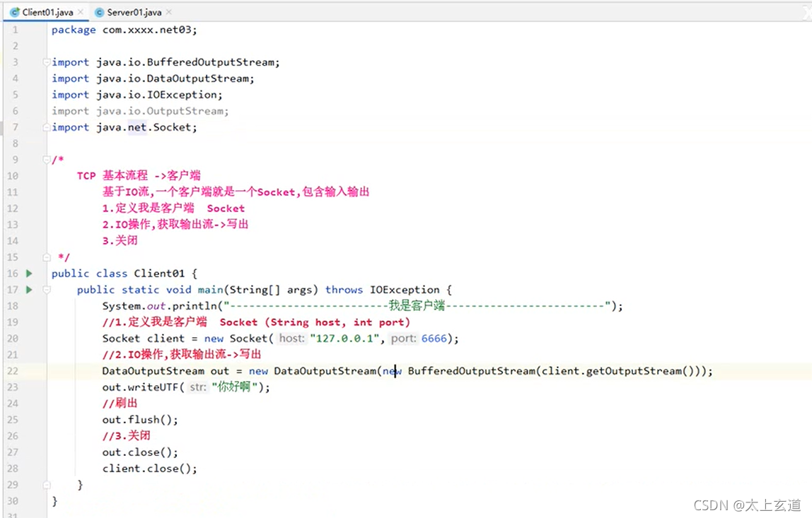
Task: Click System.out.println on line 18
Action: (x=160, y=306)
